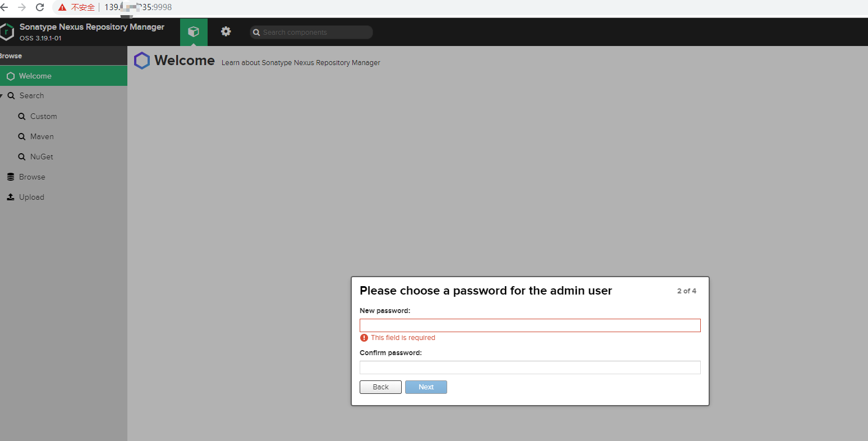Click the 'Learn about Sonatype Nexus Repository Manager' subtitle

[x=301, y=63]
